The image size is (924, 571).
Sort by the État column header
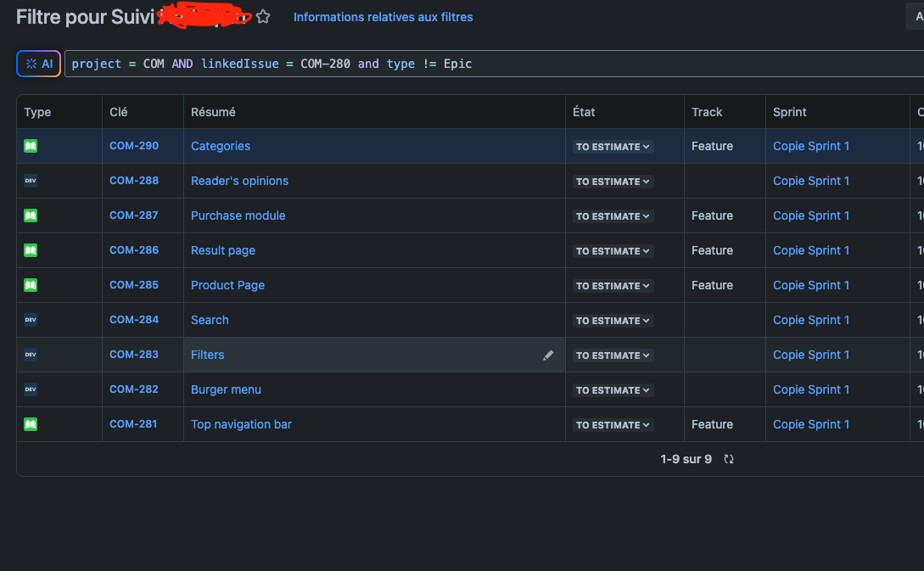tap(584, 112)
